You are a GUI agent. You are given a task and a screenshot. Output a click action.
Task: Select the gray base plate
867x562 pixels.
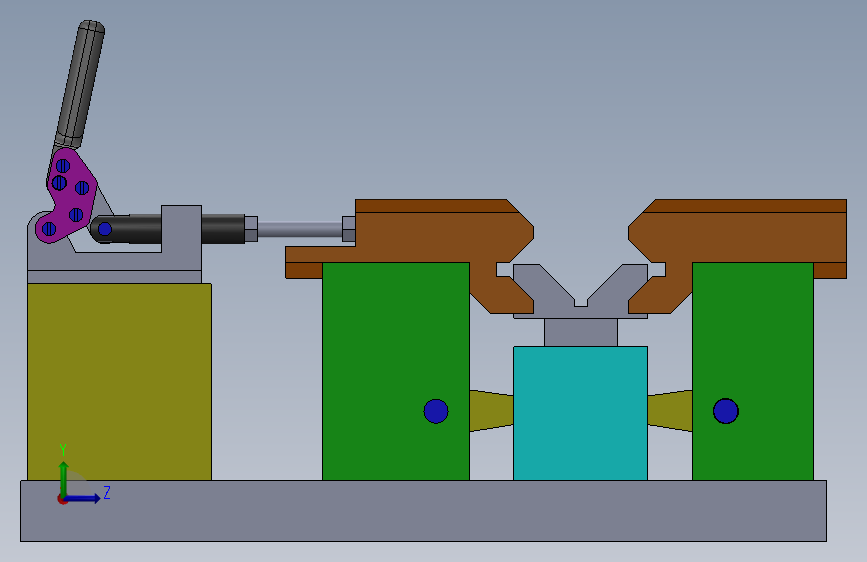point(424,511)
